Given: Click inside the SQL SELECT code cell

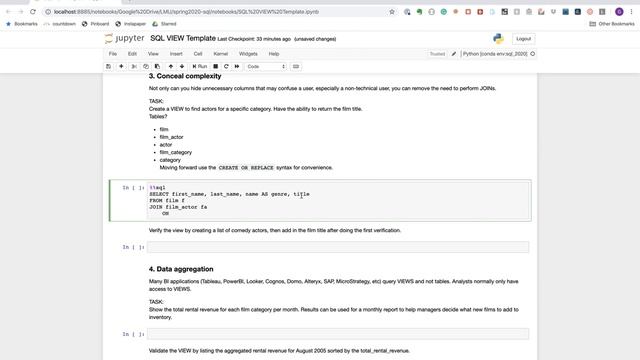Looking at the screenshot, I should tap(338, 200).
